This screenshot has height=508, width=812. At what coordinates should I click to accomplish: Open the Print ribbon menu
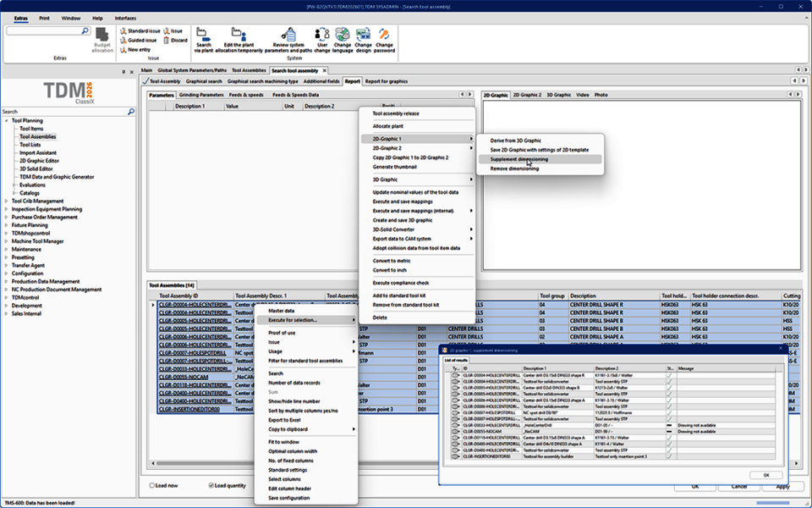click(x=44, y=18)
